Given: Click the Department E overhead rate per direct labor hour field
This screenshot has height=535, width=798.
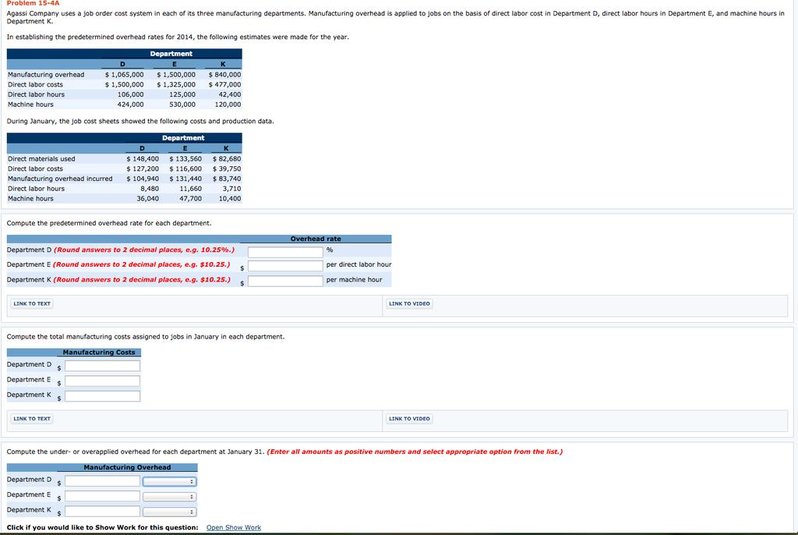Looking at the screenshot, I should pos(286,266).
